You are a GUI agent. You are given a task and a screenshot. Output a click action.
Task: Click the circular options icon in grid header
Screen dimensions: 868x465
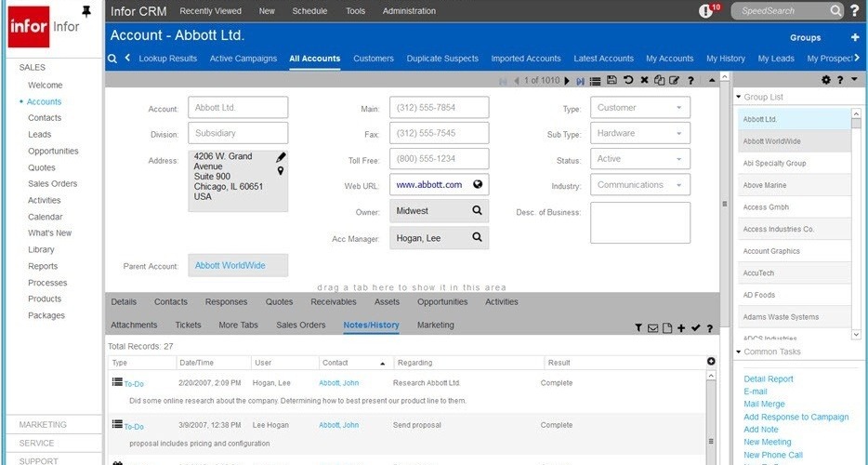click(x=711, y=362)
